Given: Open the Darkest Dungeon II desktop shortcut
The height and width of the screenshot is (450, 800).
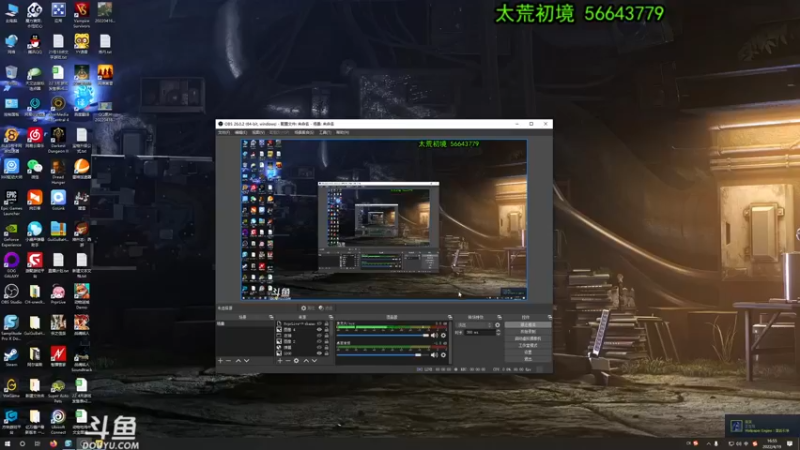Looking at the screenshot, I should coord(58,139).
